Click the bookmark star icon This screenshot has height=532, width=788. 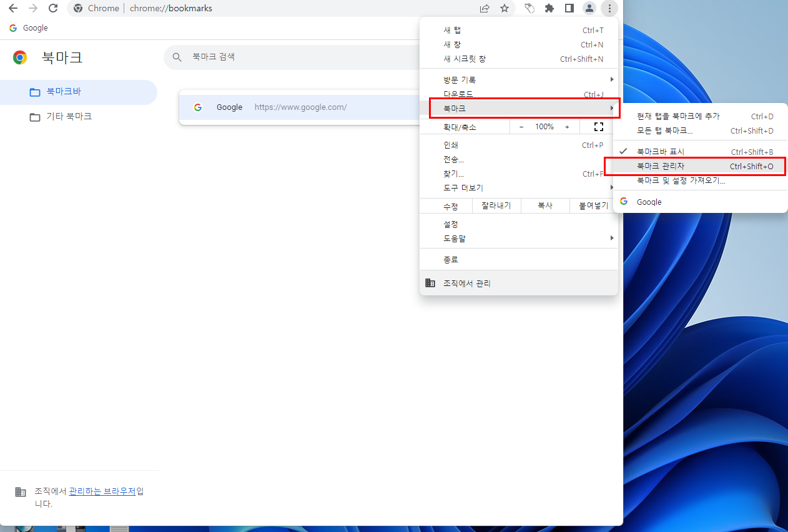(505, 8)
